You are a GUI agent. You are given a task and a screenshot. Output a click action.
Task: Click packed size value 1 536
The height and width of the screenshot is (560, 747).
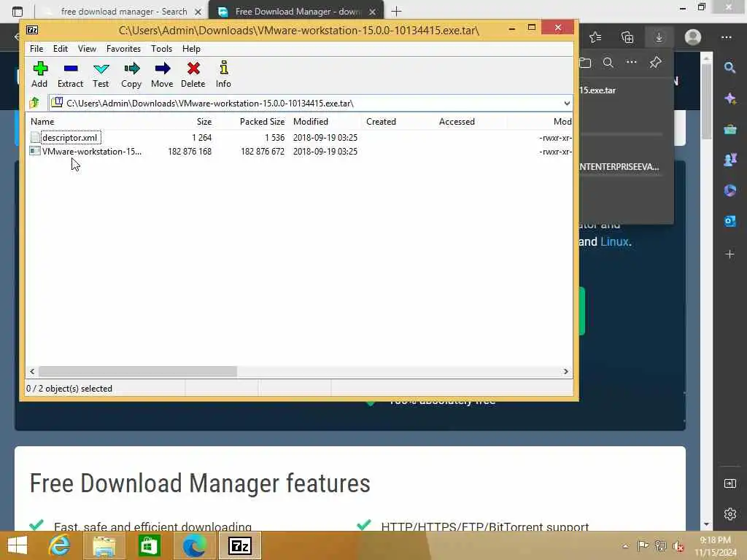(x=274, y=138)
